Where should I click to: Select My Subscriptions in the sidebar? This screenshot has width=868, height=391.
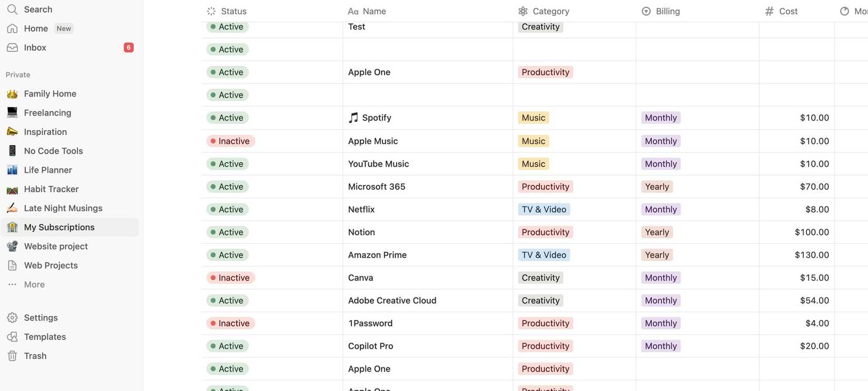click(x=59, y=227)
